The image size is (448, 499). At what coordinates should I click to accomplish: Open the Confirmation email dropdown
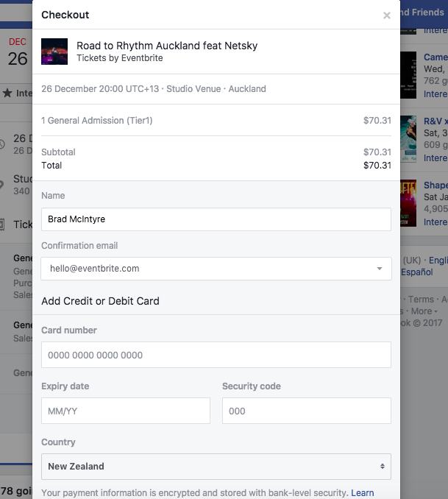click(216, 269)
